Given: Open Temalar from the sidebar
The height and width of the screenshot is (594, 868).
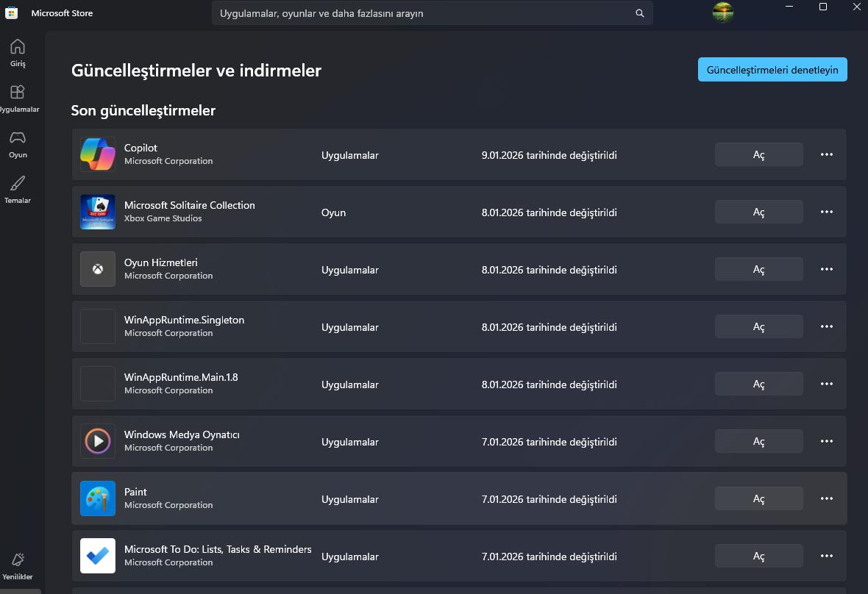Looking at the screenshot, I should 18,190.
